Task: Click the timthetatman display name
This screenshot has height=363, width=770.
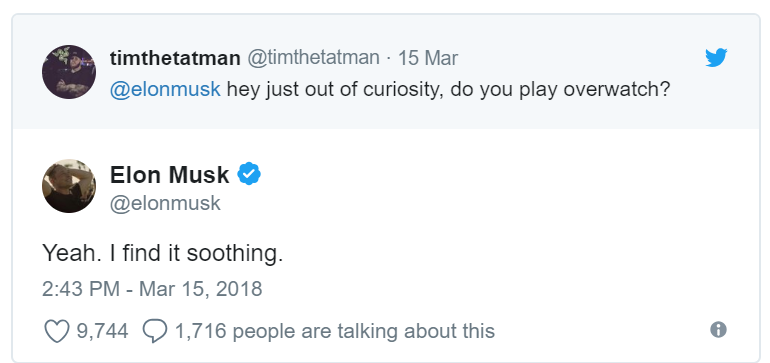Action: (175, 58)
